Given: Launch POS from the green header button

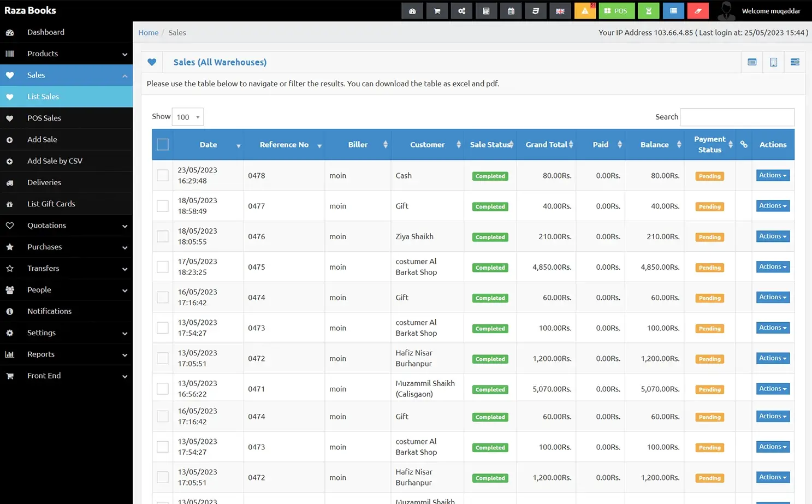Looking at the screenshot, I should click(x=617, y=10).
